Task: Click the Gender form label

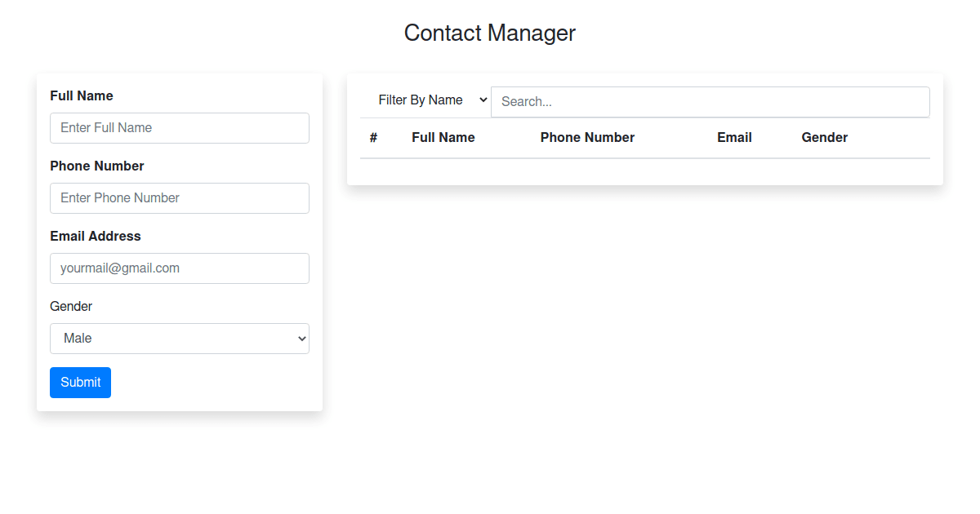Action: (x=71, y=307)
